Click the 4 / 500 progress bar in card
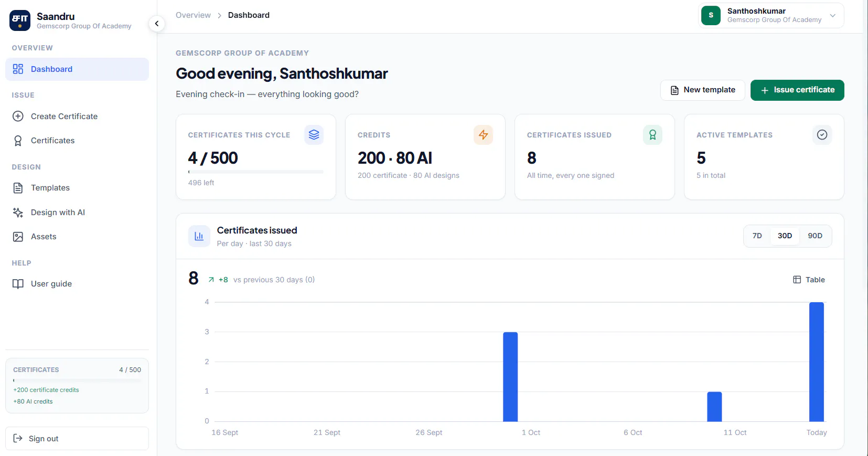Screen dimensions: 868x456 click(x=256, y=172)
